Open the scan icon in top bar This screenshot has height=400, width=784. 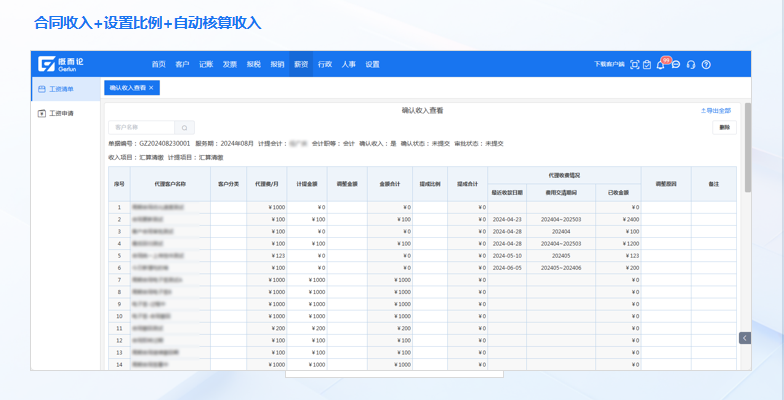click(634, 64)
